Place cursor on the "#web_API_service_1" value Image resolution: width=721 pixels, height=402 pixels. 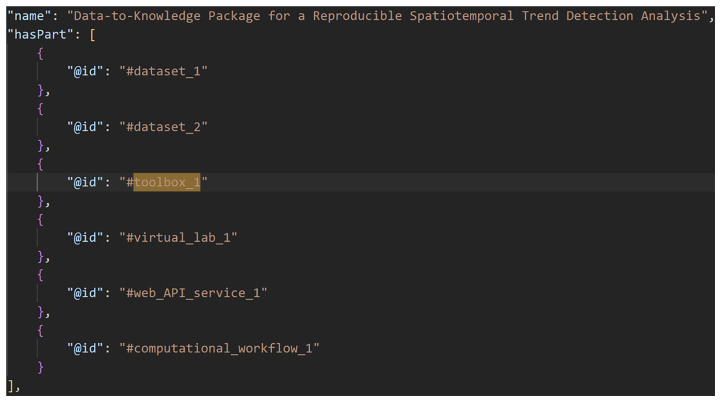[x=193, y=293]
